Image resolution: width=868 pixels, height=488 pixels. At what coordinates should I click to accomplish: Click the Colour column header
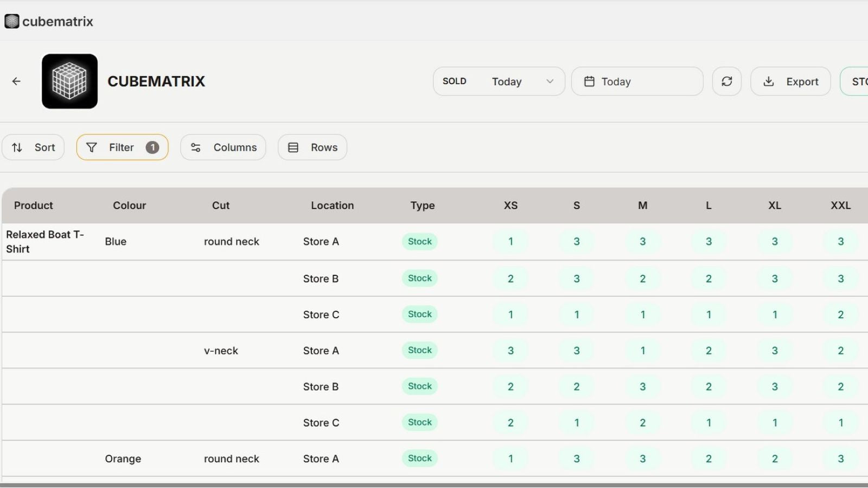pos(130,206)
